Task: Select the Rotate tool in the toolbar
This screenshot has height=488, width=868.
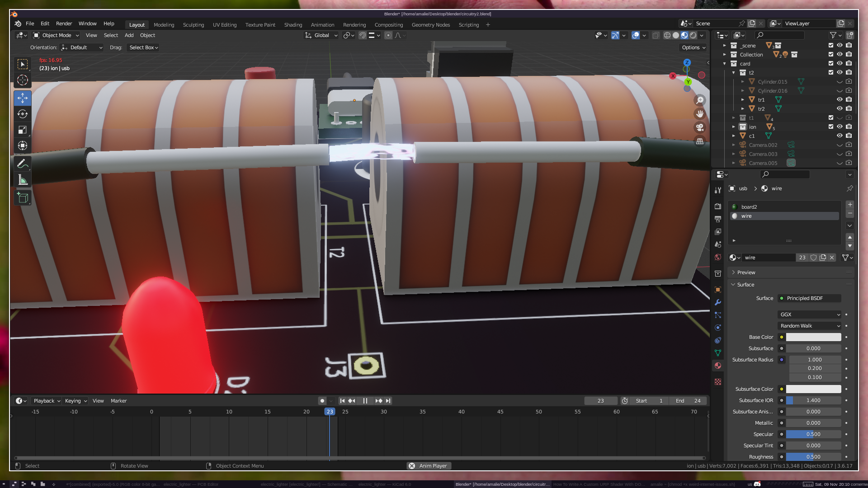Action: 23,114
